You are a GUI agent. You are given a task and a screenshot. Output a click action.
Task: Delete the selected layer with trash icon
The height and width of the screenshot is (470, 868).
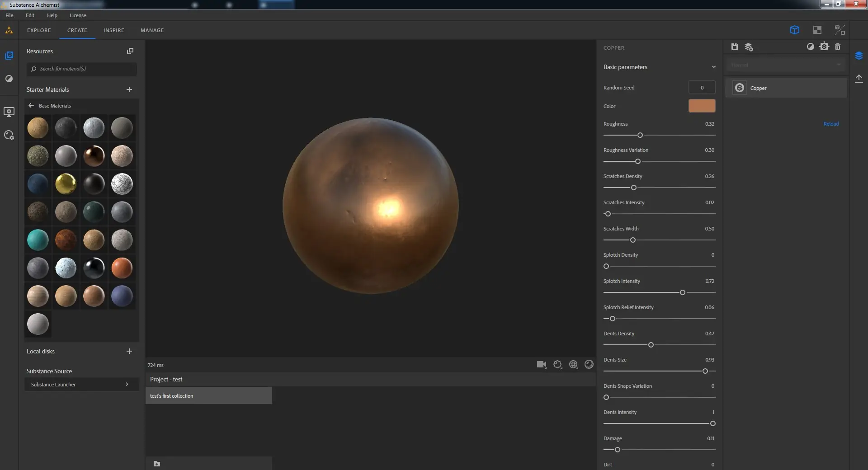(x=838, y=47)
